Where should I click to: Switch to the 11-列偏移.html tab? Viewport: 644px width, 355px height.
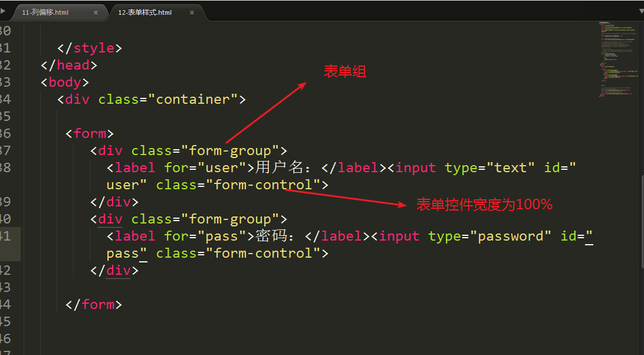(45, 13)
